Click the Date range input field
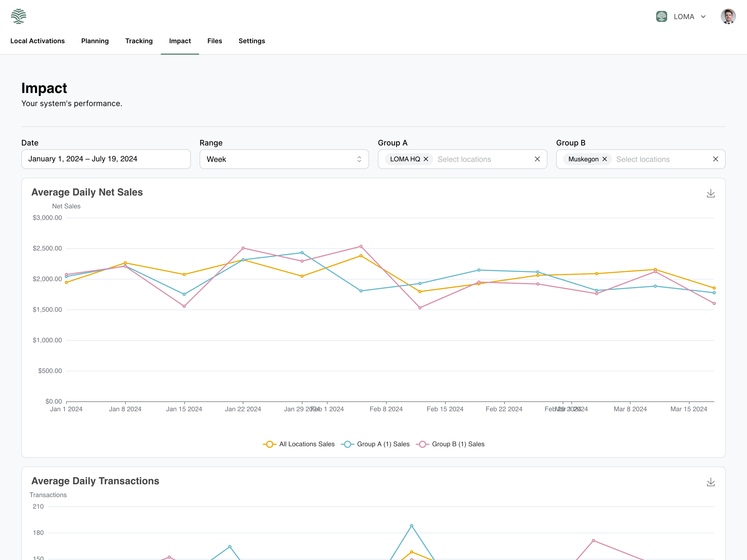Screen dimensions: 747x560 tap(106, 159)
